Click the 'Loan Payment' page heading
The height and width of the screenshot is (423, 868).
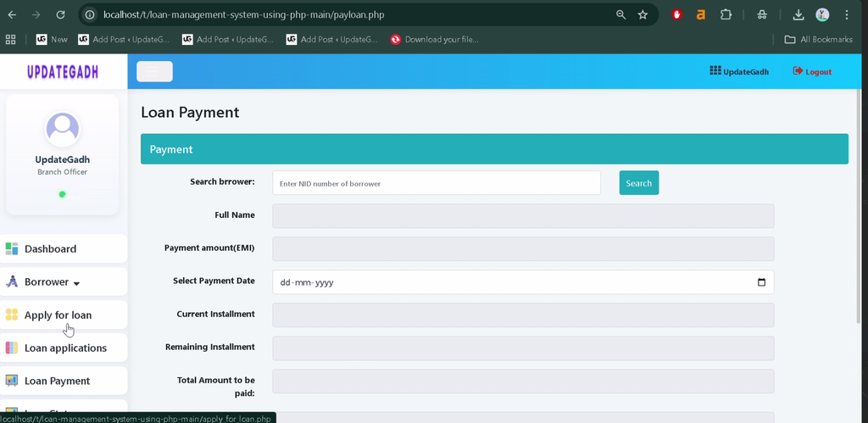pos(190,113)
